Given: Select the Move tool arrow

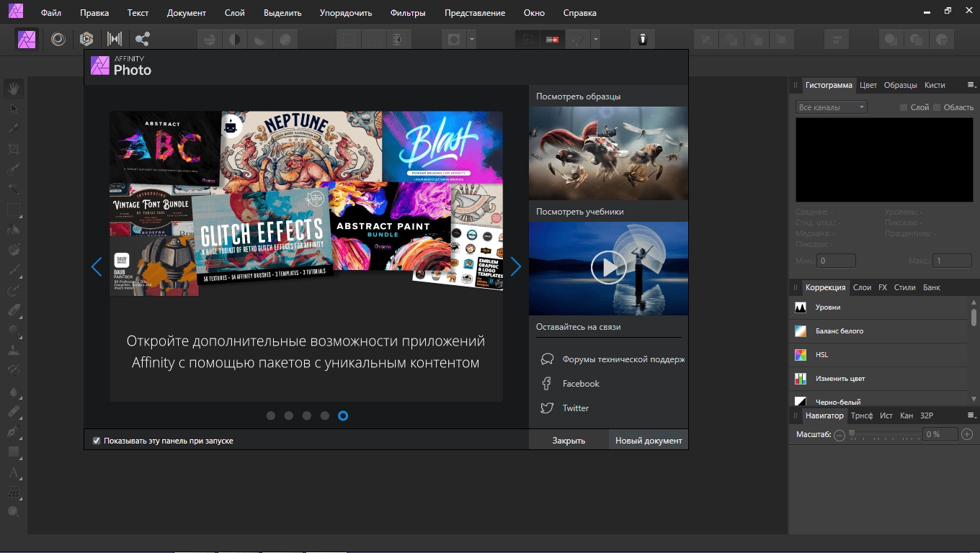Looking at the screenshot, I should [14, 109].
